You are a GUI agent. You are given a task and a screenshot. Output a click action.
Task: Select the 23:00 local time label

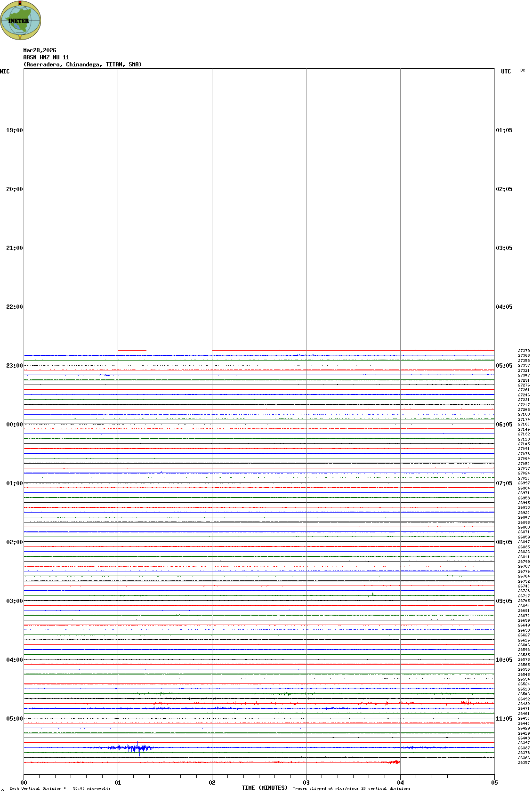14,366
